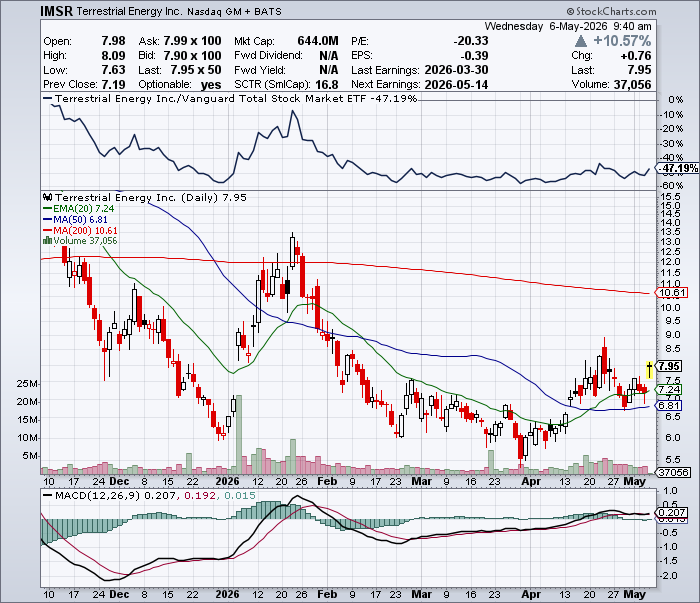Click the MACD histogram value 0.015

coord(240,495)
